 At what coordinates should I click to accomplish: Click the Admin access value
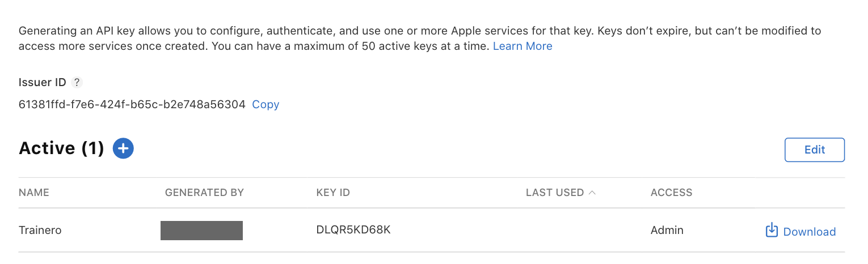click(667, 230)
